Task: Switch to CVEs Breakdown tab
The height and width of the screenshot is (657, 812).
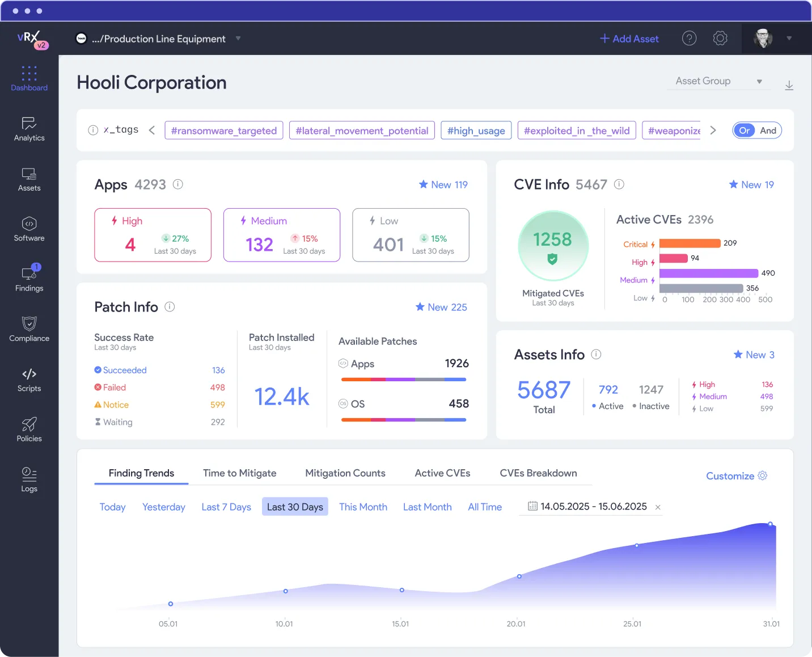Action: pos(538,473)
